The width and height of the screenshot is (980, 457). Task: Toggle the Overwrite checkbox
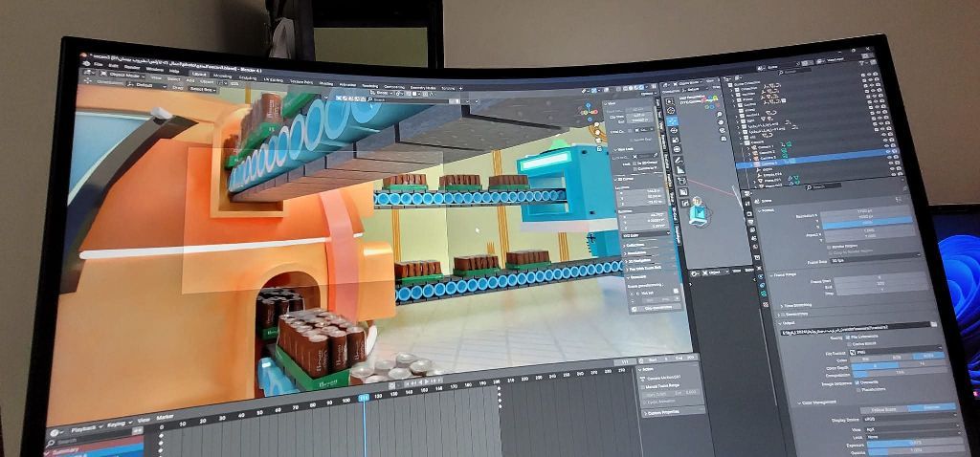(x=856, y=382)
